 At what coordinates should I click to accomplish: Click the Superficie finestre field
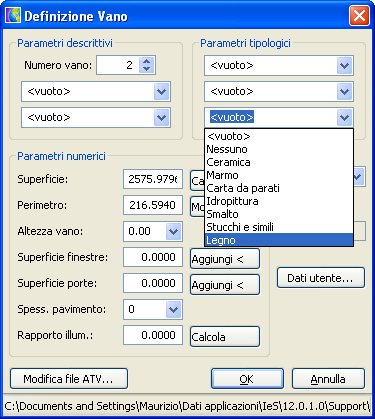point(153,257)
